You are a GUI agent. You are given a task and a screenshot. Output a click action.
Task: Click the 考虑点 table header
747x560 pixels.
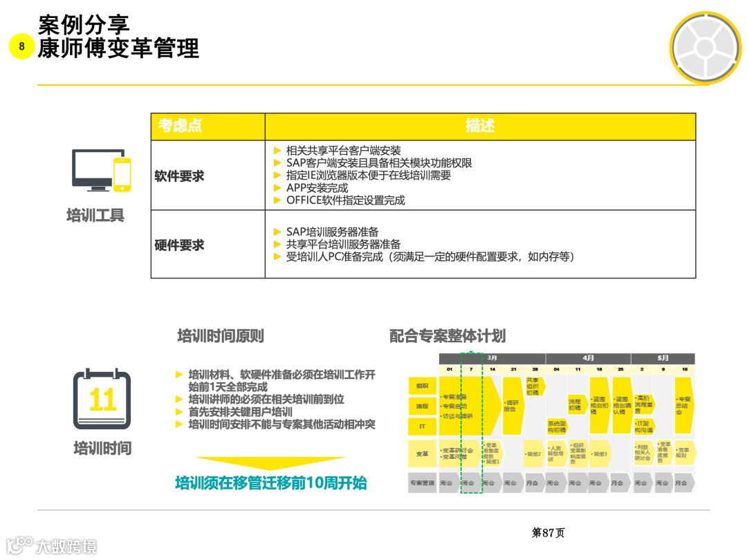pos(207,127)
